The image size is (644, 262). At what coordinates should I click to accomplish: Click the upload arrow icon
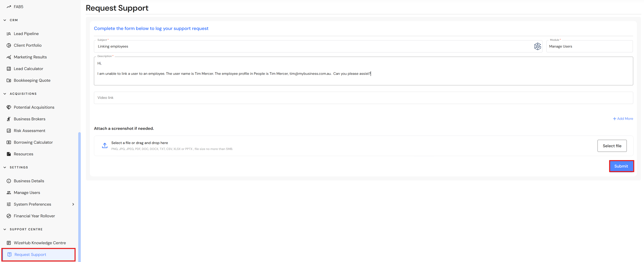point(104,146)
